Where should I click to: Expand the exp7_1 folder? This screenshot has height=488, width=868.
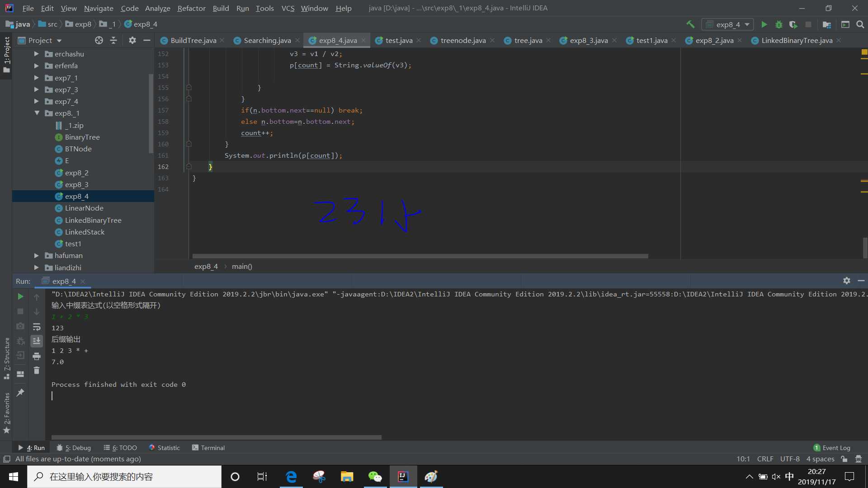[37, 78]
